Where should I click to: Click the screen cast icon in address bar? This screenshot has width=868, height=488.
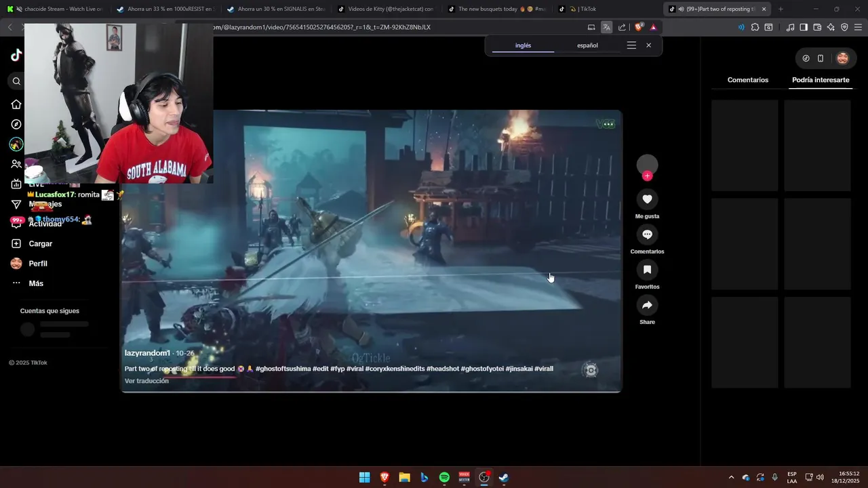coord(591,27)
